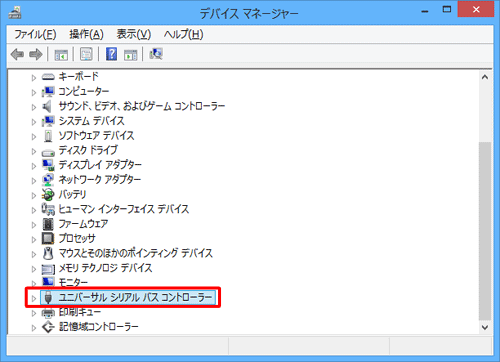Click the ファームウェア icon
The image size is (500, 362).
48,224
